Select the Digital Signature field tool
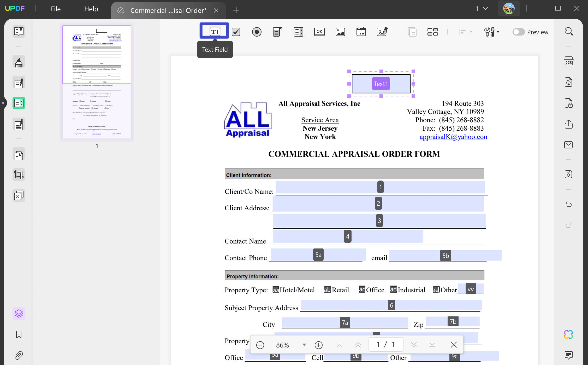588x365 pixels. 382,32
